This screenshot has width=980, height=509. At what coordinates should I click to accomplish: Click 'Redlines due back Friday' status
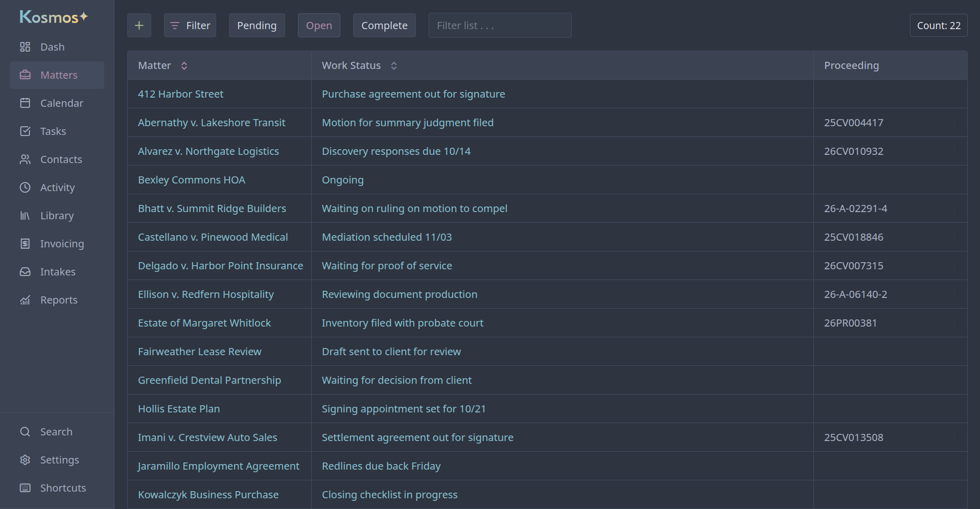[x=381, y=466]
